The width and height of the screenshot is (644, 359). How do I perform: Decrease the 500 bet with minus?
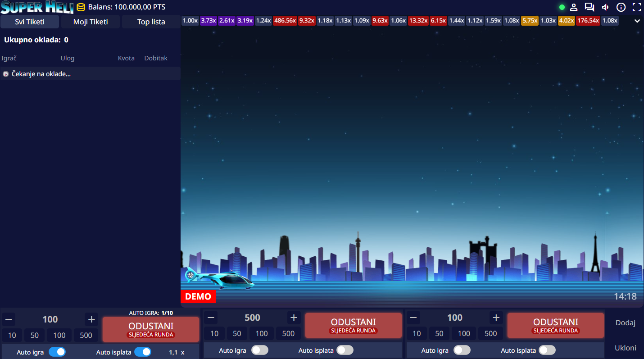[211, 318]
